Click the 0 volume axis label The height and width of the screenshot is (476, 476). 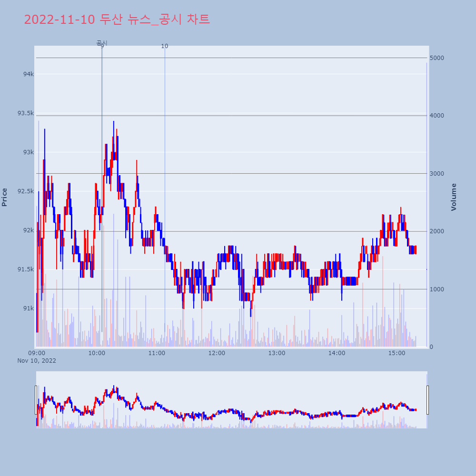pyautogui.click(x=431, y=347)
